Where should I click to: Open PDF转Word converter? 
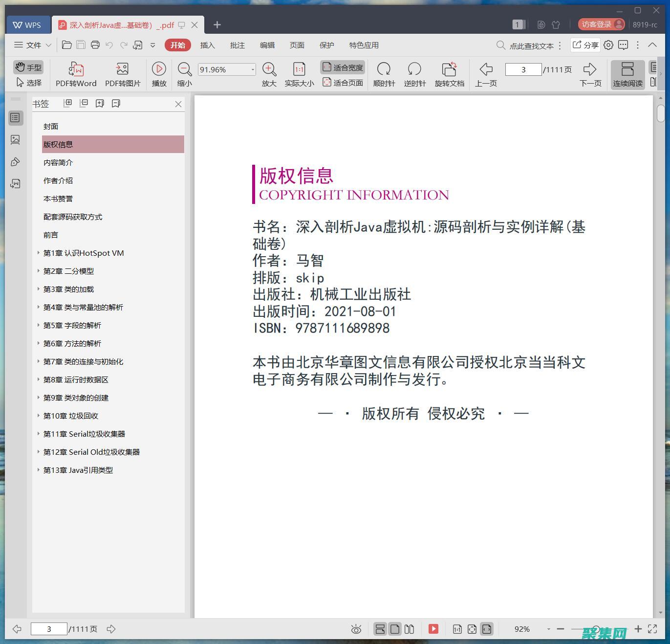click(75, 73)
